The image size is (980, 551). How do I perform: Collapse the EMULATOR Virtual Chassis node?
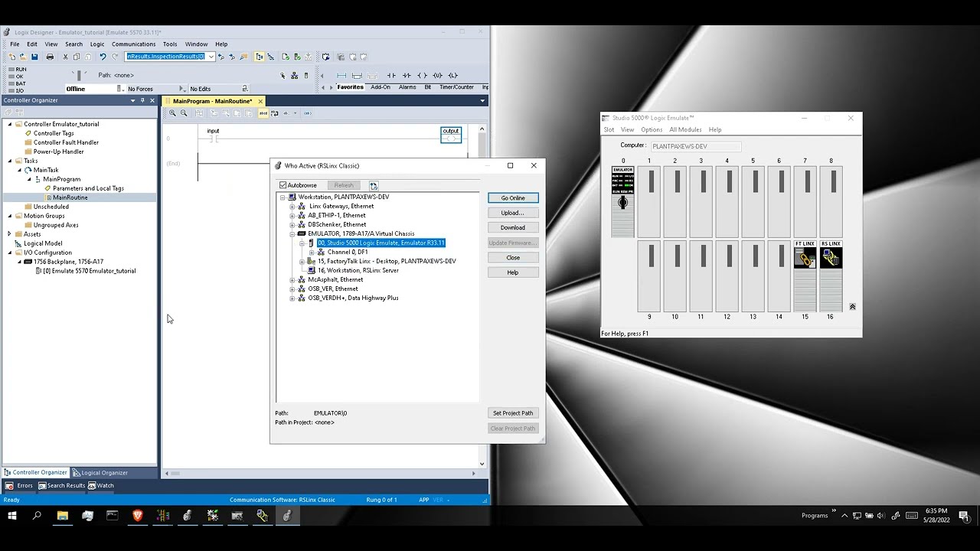pyautogui.click(x=292, y=233)
